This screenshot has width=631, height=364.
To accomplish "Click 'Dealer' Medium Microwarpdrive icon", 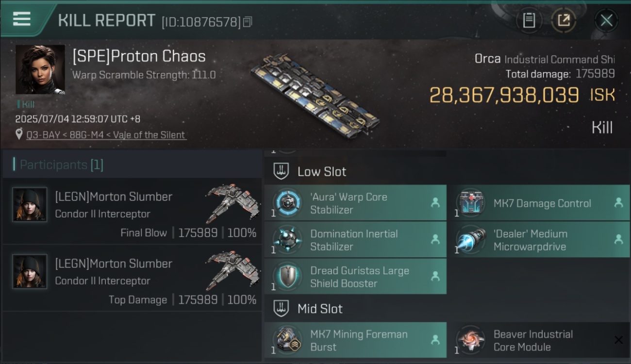I will [470, 240].
